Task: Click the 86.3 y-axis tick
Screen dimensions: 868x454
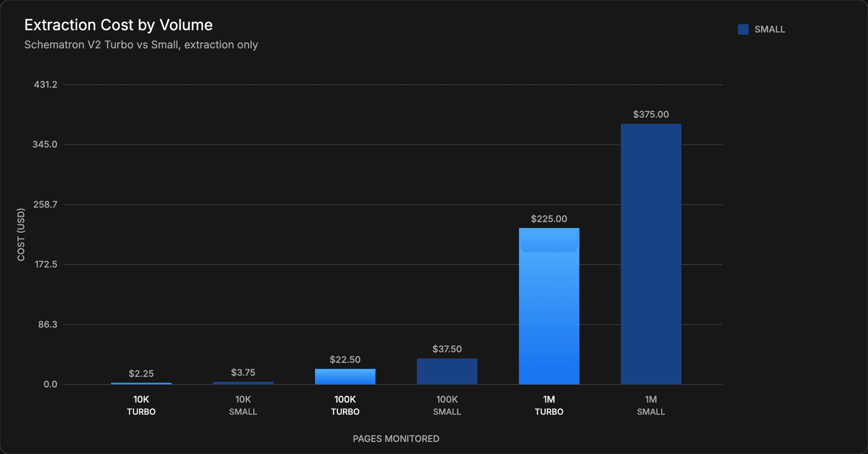Action: click(48, 325)
